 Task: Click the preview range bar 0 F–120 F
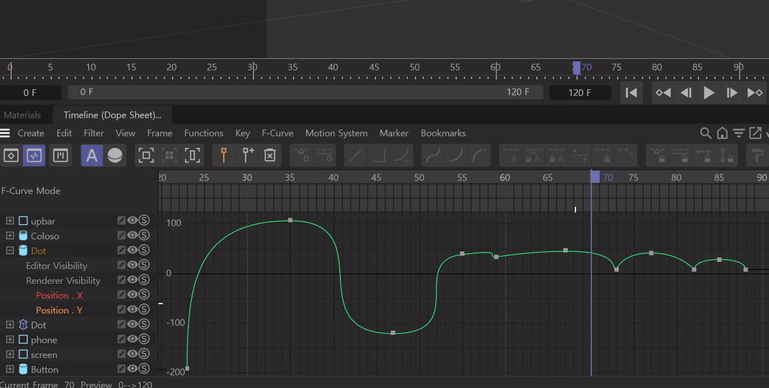305,92
